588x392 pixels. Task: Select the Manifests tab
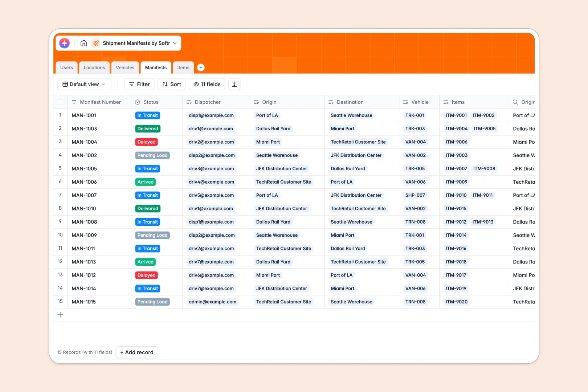(156, 68)
